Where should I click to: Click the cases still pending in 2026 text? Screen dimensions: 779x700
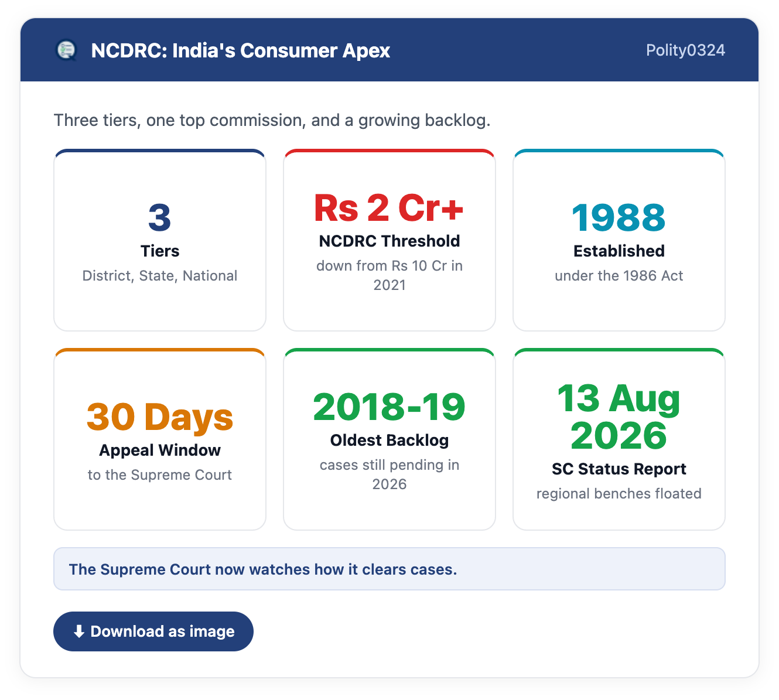(x=389, y=474)
